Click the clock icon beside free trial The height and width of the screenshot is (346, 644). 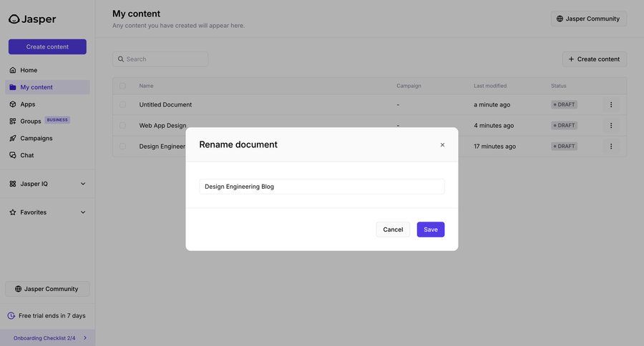coord(11,316)
